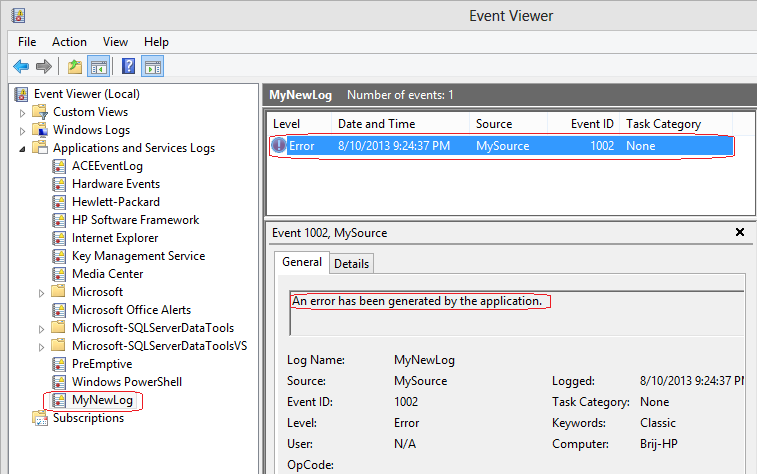The height and width of the screenshot is (474, 757).
Task: Click the 8/10/2013 9:24:37 PM event row cell
Action: (394, 146)
